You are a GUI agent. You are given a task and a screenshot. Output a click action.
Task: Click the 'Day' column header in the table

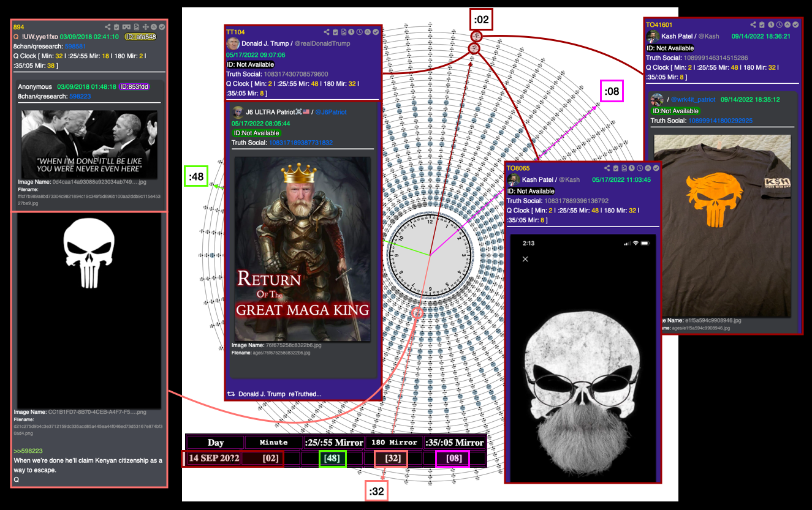pos(216,443)
